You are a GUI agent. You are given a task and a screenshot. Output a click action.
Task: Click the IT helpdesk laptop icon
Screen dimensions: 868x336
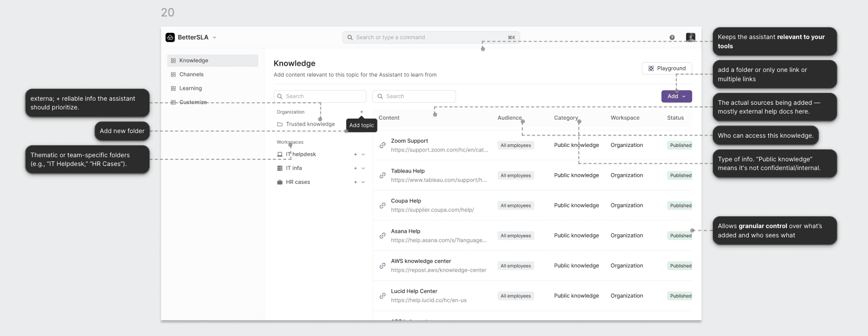click(x=280, y=154)
